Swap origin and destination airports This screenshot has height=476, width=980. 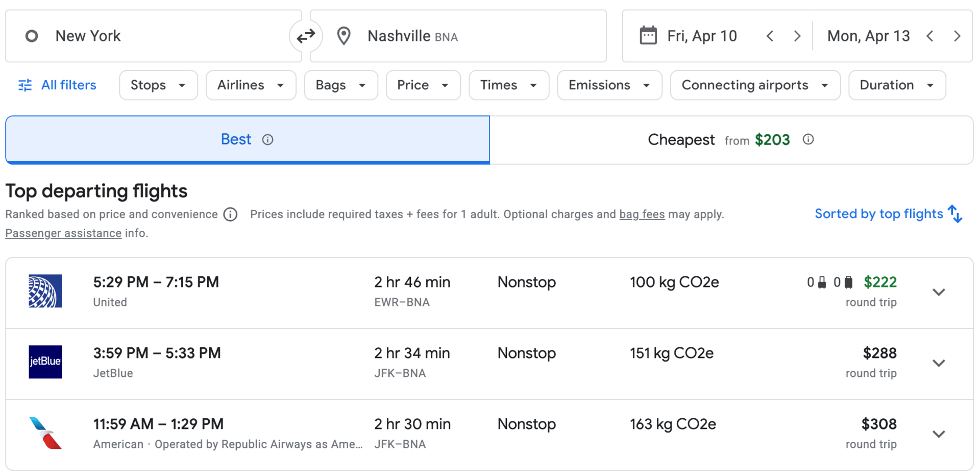[306, 36]
